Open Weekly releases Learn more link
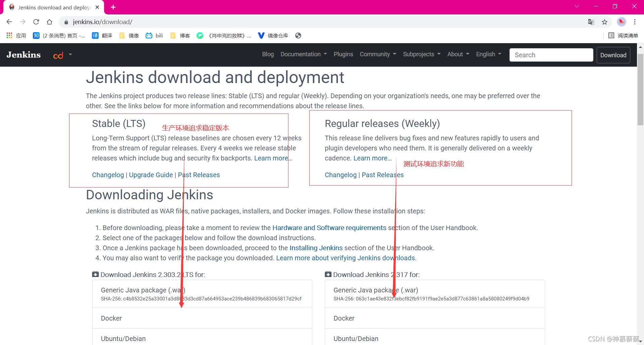This screenshot has height=345, width=644. 372,158
